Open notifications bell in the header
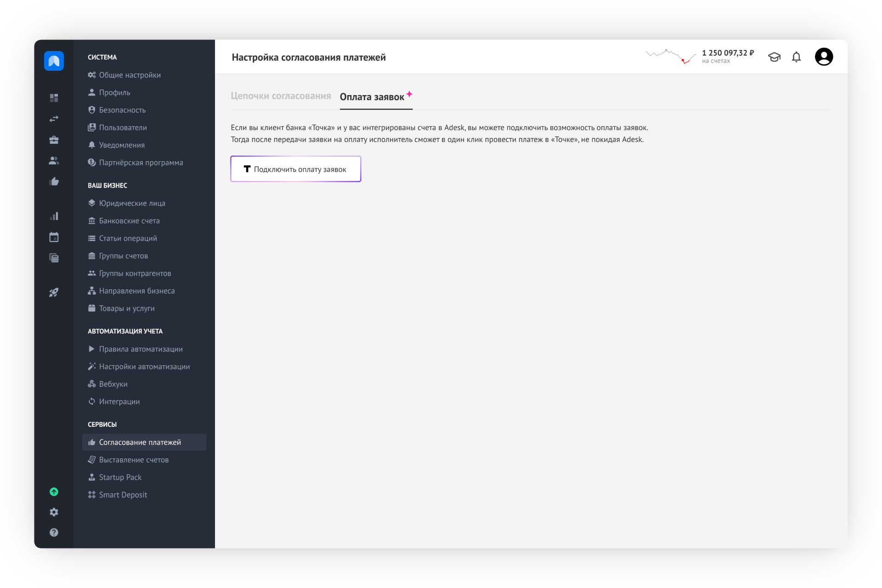Screen dimensions: 882x588 (x=796, y=57)
